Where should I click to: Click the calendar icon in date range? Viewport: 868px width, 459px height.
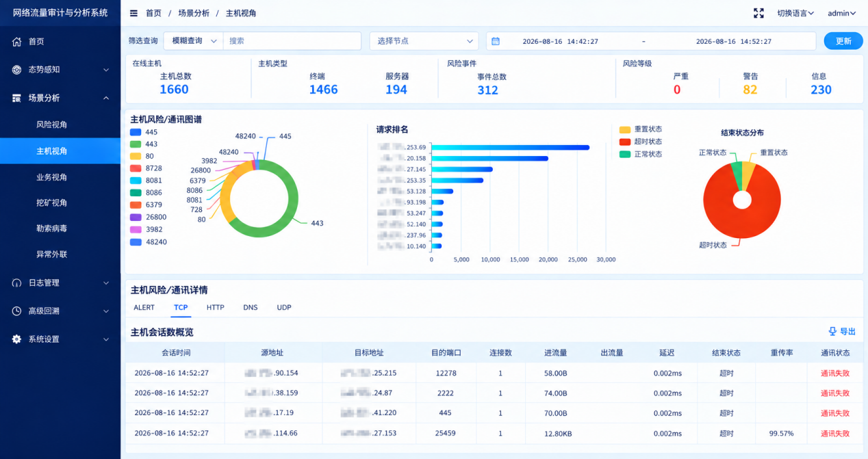496,41
